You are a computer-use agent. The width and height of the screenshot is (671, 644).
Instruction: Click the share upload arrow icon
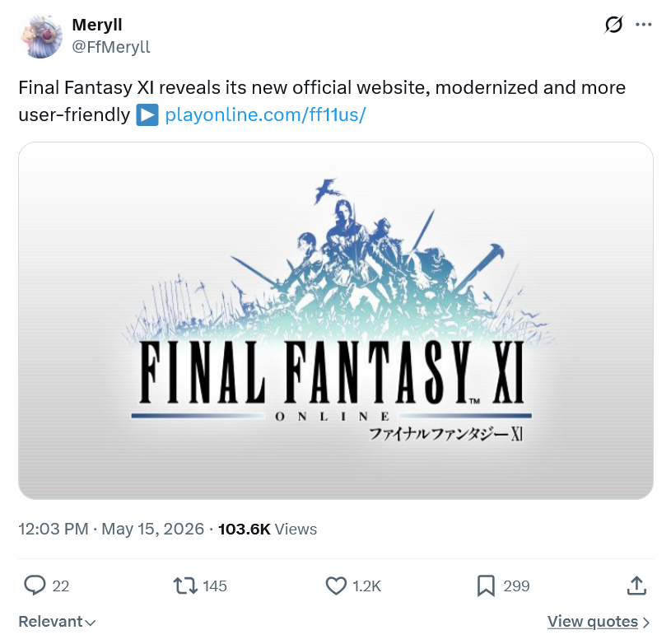[636, 586]
